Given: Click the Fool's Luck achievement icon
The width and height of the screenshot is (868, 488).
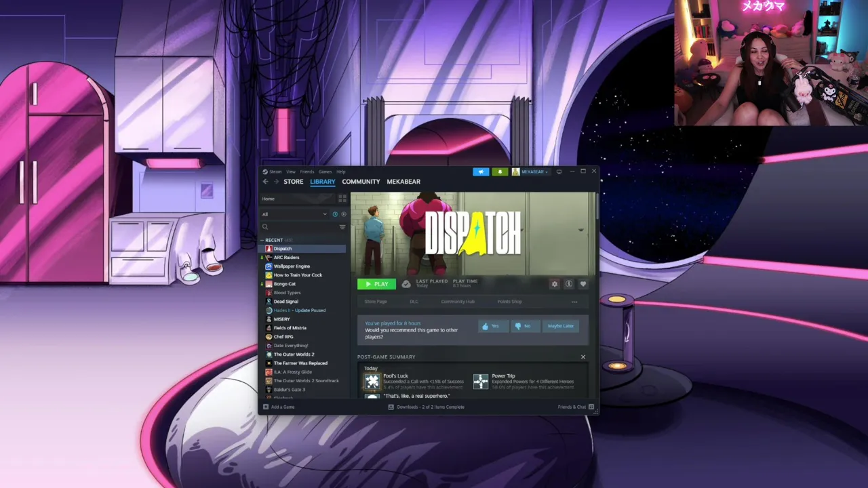Looking at the screenshot, I should pos(372,382).
